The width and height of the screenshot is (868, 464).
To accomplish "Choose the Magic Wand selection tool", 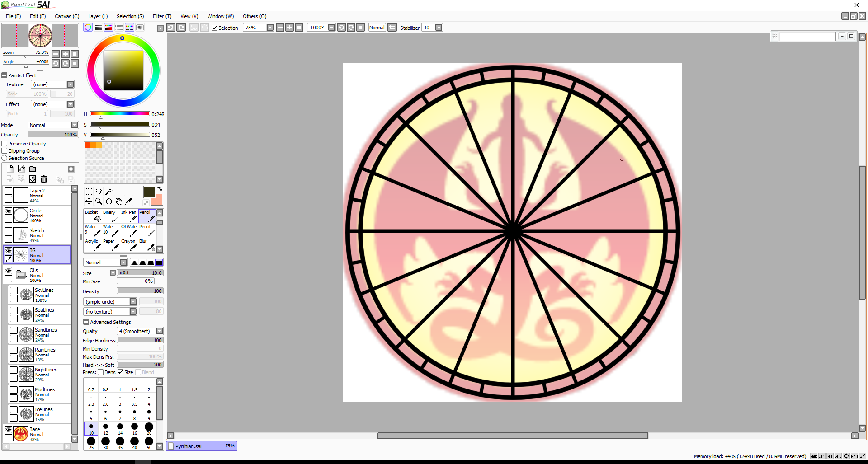I will coord(108,192).
